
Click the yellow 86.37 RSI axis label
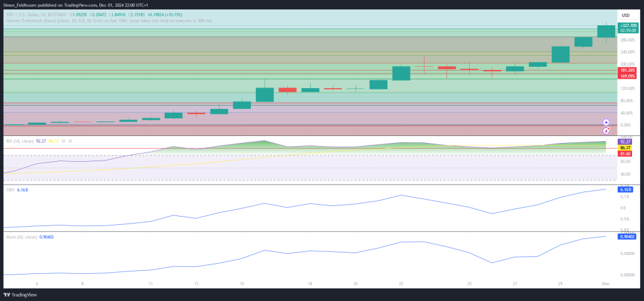625,147
